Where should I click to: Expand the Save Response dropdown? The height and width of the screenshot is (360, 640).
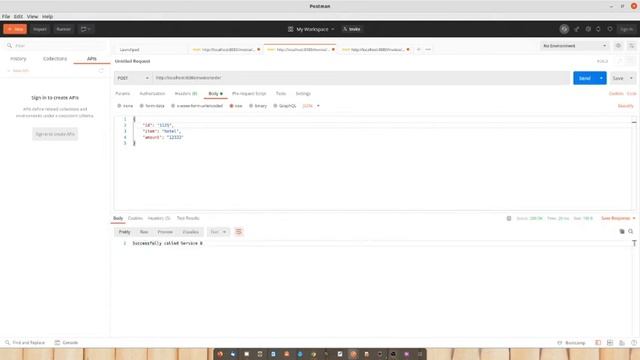618,218
